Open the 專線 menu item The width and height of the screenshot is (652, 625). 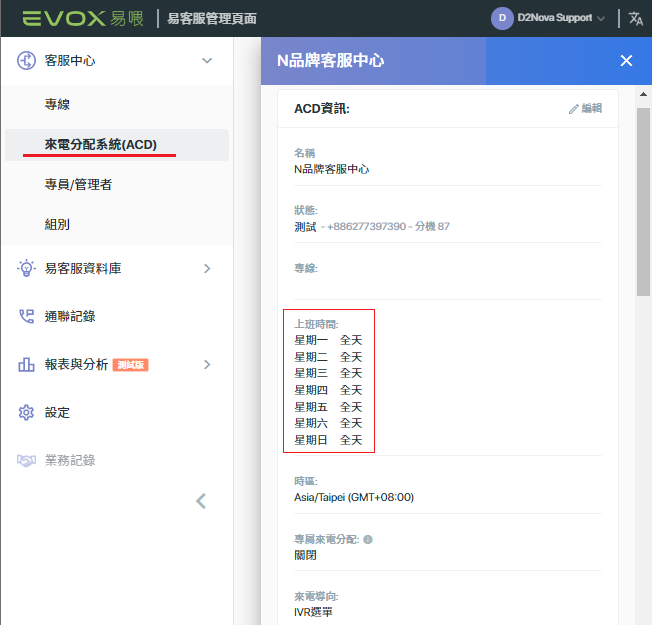57,104
